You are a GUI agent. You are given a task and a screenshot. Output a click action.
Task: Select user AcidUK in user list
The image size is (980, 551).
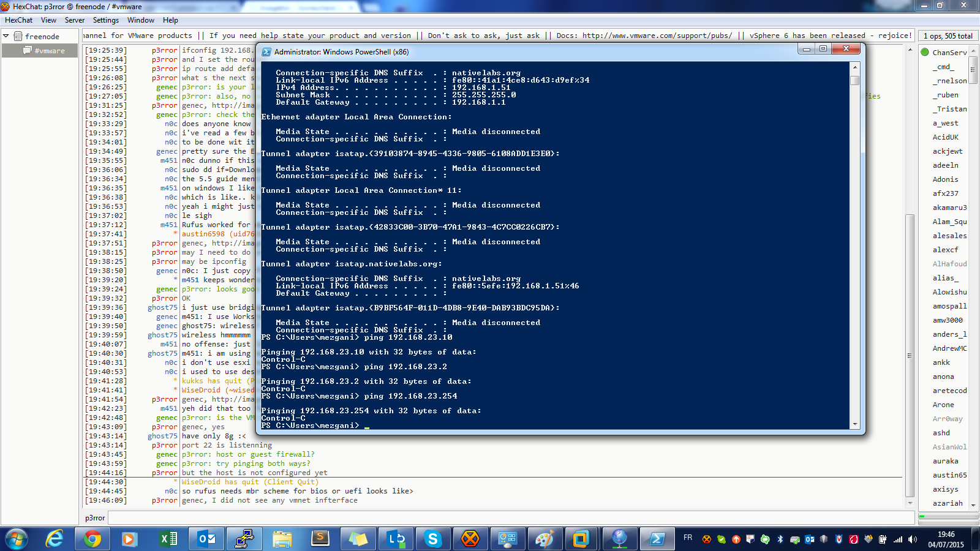(945, 137)
